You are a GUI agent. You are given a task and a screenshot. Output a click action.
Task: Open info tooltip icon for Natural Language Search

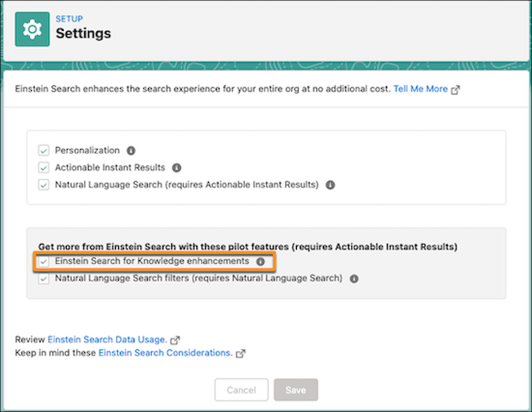coord(330,185)
